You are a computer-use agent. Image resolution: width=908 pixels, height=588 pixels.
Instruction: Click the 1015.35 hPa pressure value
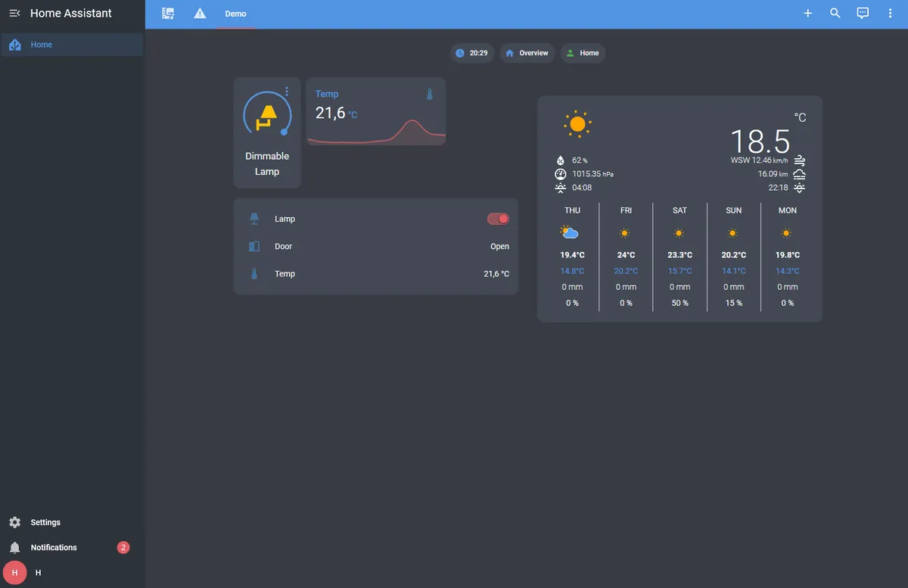point(592,174)
